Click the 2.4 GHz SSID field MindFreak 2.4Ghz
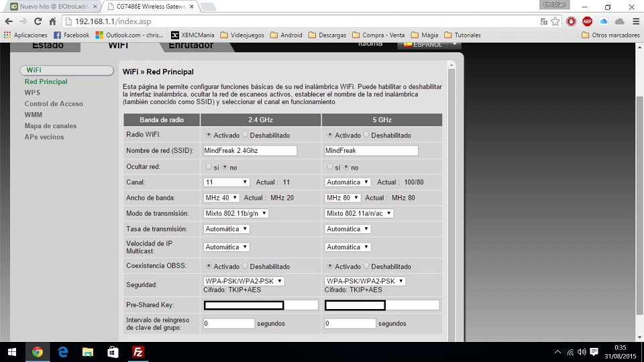Viewport: 644px width, 362px height. click(250, 151)
